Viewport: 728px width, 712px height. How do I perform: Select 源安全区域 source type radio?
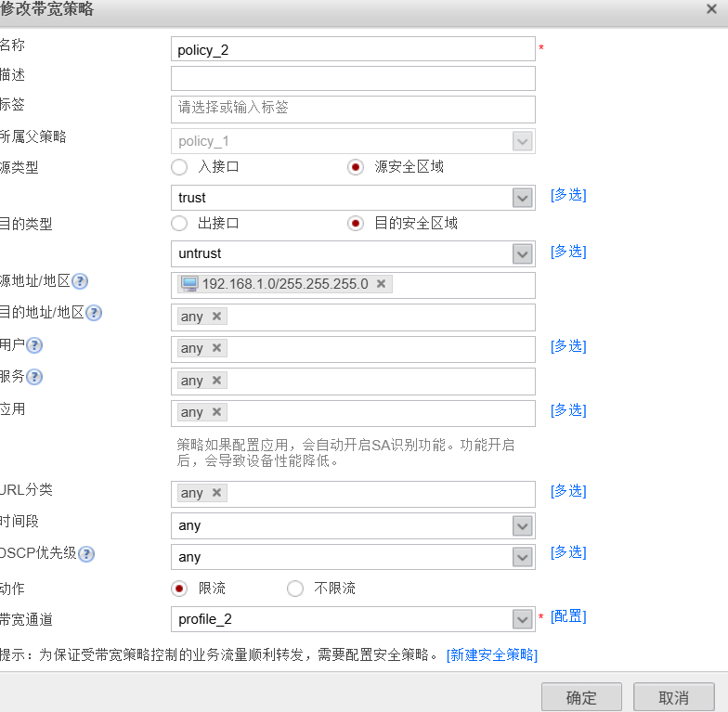click(355, 167)
